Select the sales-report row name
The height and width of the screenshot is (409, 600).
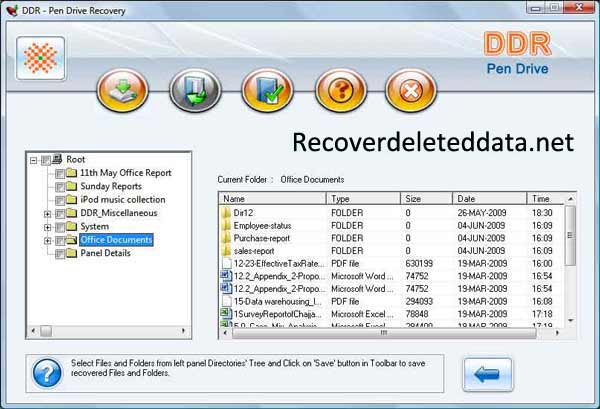click(x=254, y=251)
